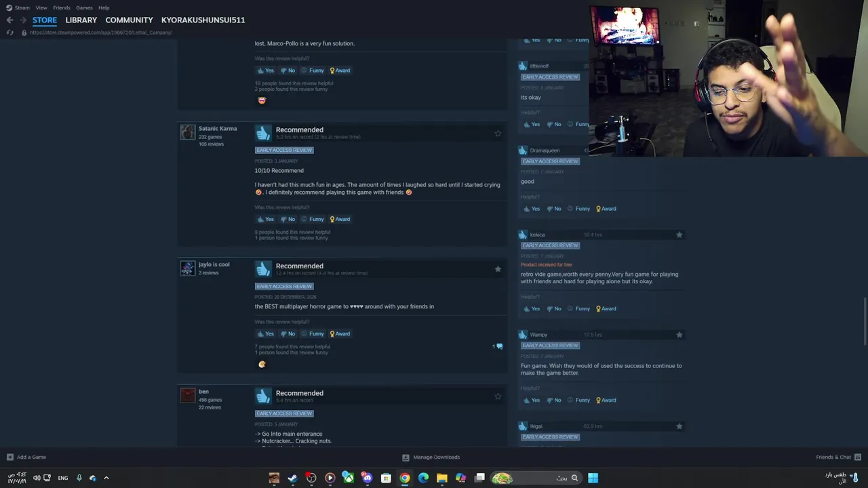The height and width of the screenshot is (488, 868).
Task: Click the award emoji under Marco-Polo review
Action: (262, 100)
